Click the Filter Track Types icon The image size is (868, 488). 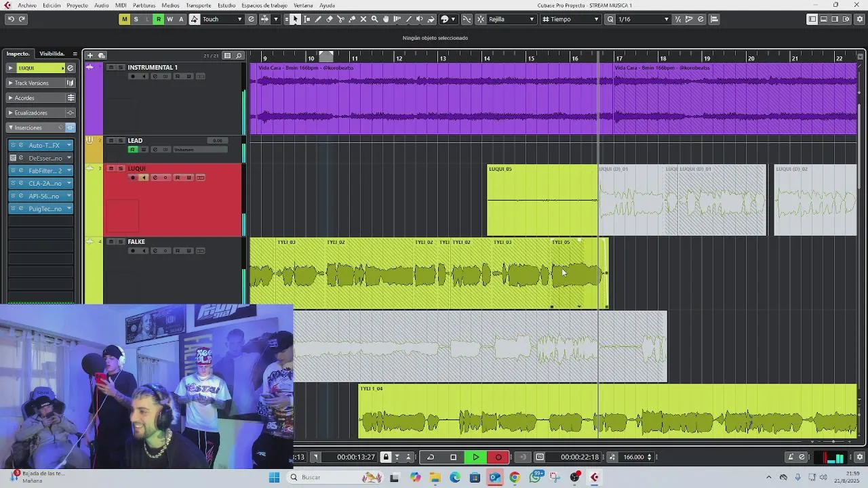(x=228, y=56)
